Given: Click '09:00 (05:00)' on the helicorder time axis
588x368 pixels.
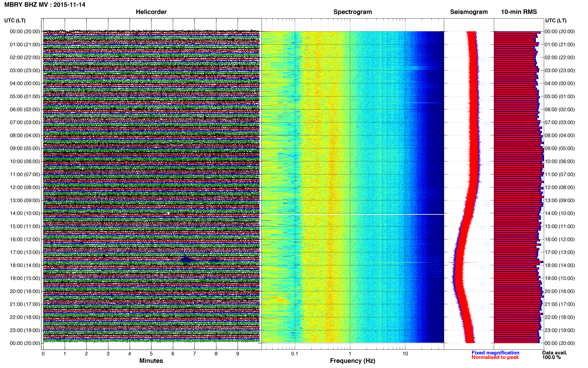Looking at the screenshot, I should 25,148.
